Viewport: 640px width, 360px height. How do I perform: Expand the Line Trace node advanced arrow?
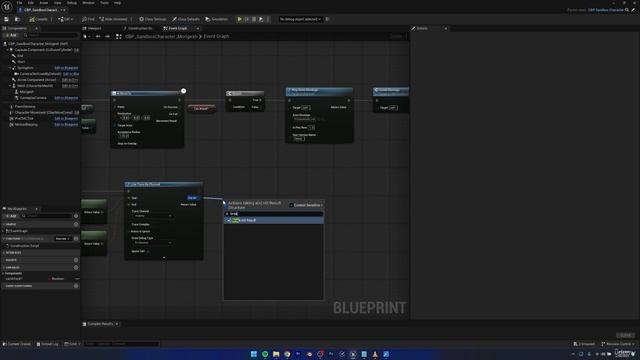[x=164, y=258]
